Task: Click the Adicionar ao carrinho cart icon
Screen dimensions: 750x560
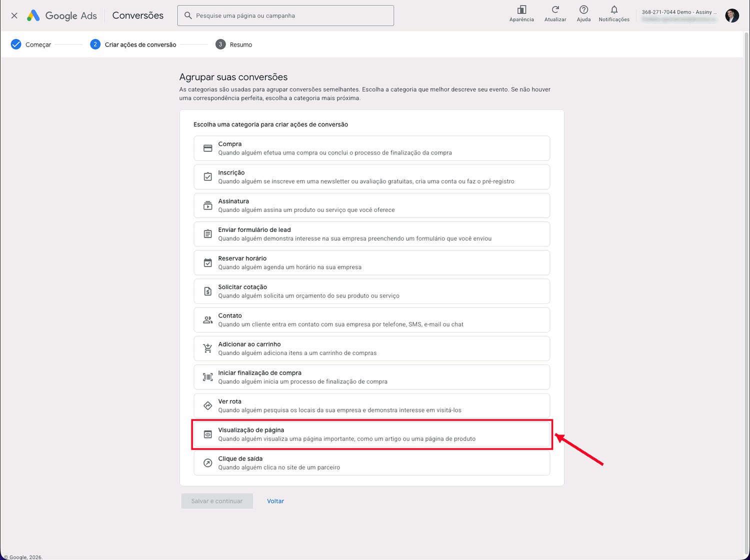Action: click(208, 348)
